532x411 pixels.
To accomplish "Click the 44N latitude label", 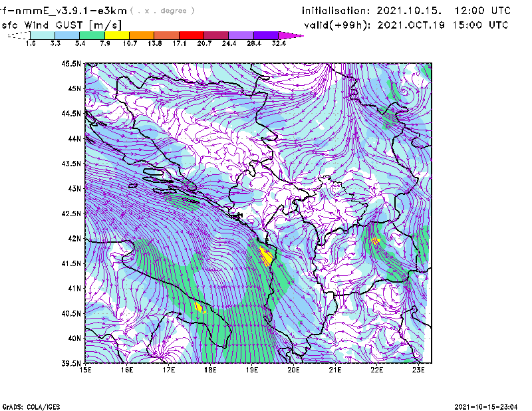I will pos(74,138).
